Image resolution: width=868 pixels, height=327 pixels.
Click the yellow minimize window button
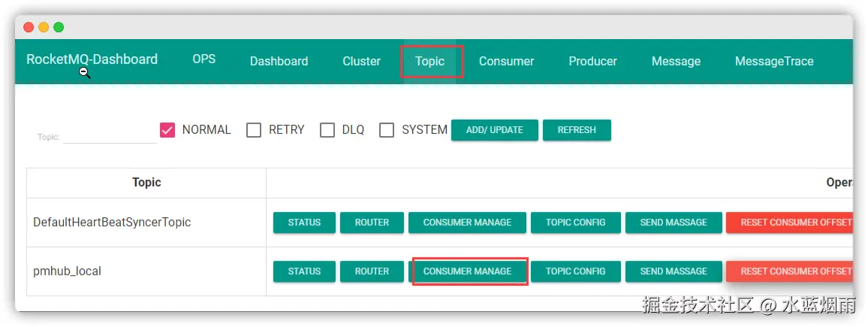pyautogui.click(x=44, y=27)
